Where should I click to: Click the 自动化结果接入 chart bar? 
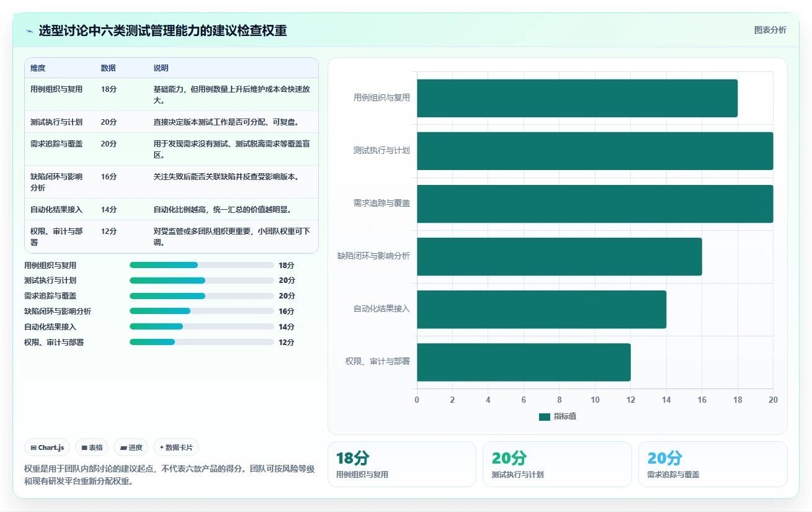tap(542, 309)
